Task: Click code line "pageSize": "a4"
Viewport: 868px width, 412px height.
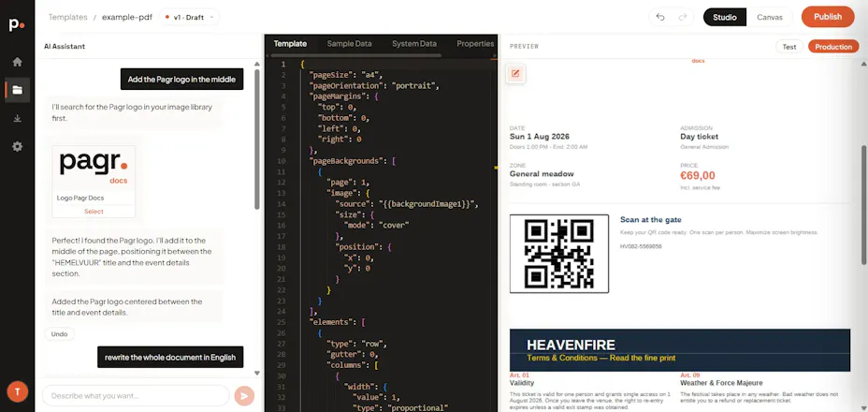Action: (x=345, y=75)
